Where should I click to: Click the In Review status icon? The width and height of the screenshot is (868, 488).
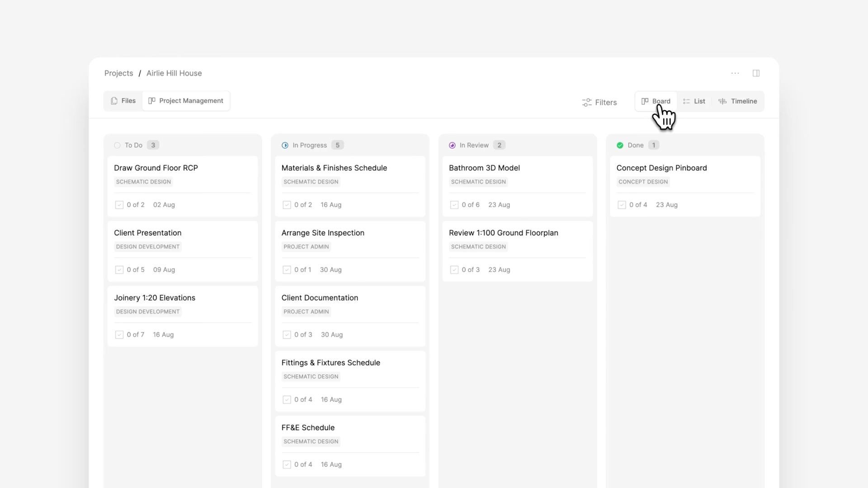coord(453,145)
